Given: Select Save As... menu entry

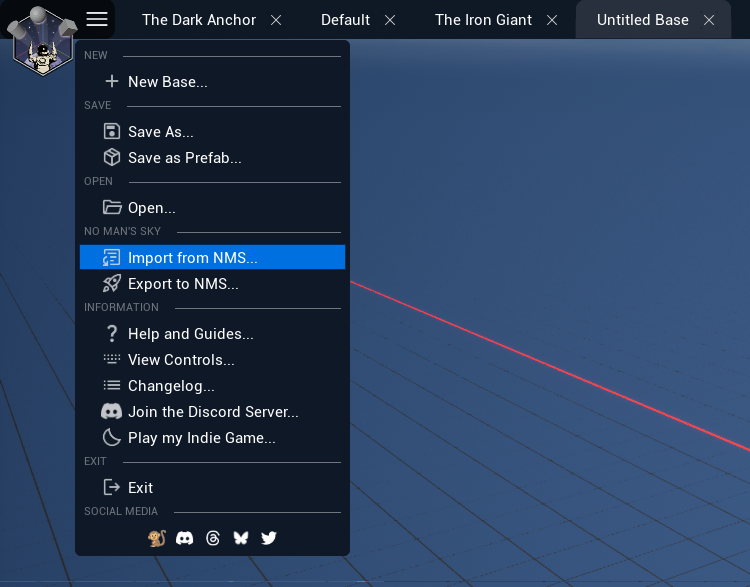Looking at the screenshot, I should pyautogui.click(x=160, y=132).
